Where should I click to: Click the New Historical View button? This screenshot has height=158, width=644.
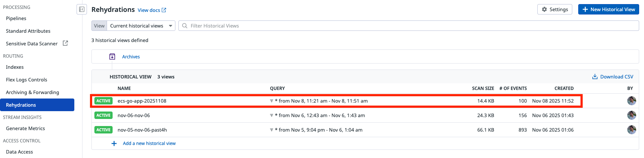coord(608,9)
